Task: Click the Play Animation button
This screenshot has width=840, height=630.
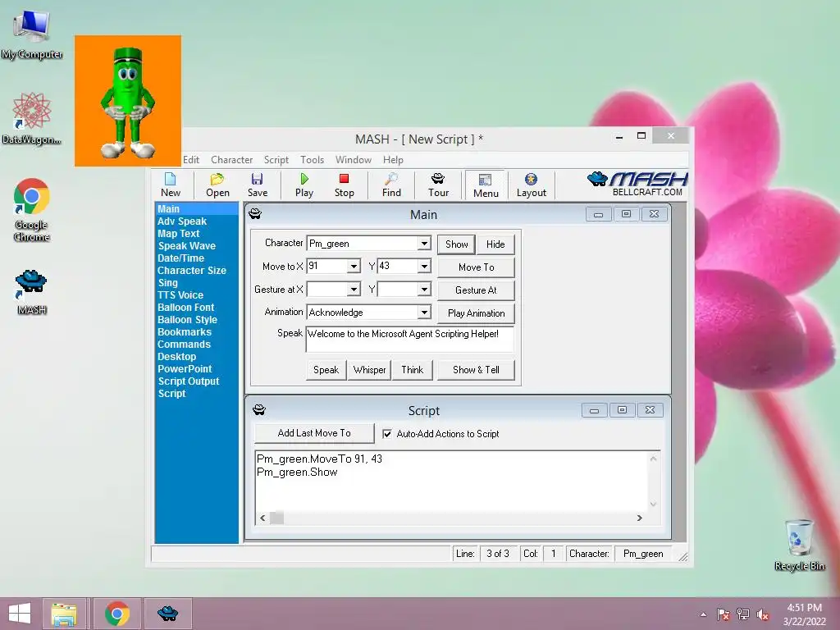Action: (477, 313)
